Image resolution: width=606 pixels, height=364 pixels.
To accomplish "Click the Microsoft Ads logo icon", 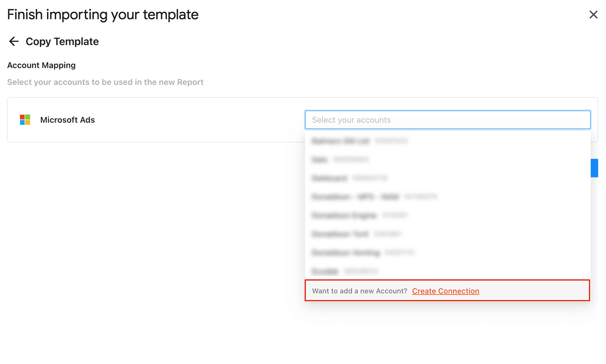I will tap(24, 120).
